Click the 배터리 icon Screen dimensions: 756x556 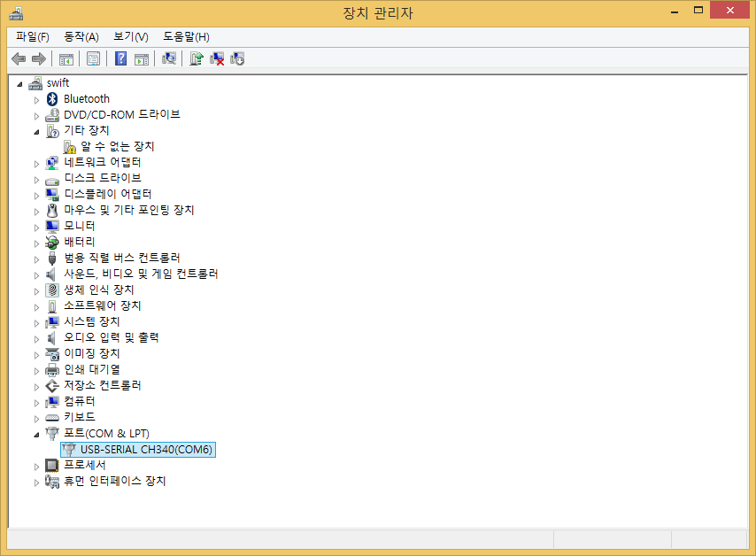tap(52, 242)
